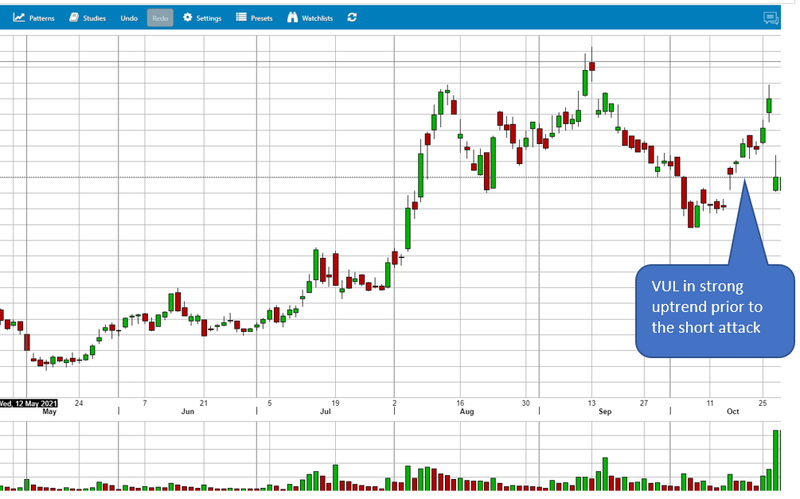Open the Presets list
The width and height of the screenshot is (800, 499).
coord(254,18)
